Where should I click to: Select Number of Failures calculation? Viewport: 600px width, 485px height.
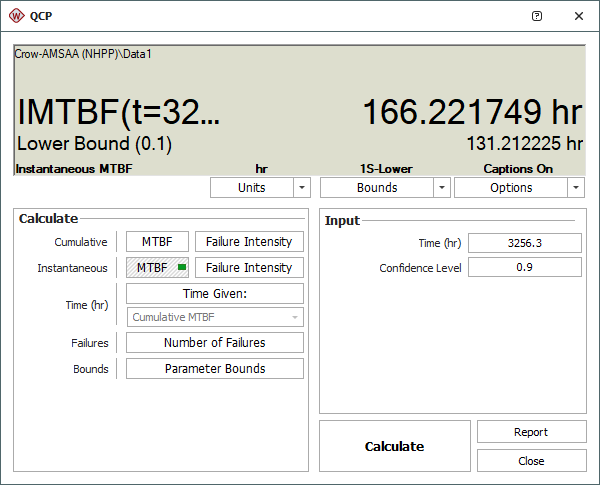(214, 343)
